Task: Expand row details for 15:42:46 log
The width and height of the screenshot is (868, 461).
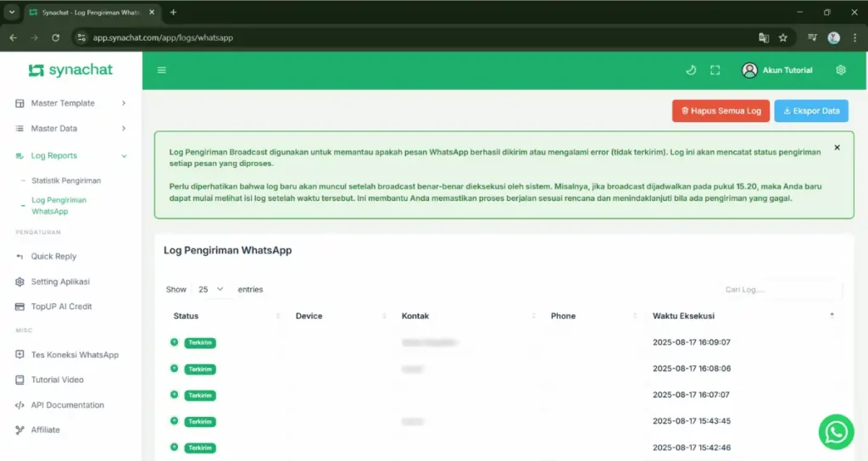Action: [175, 447]
